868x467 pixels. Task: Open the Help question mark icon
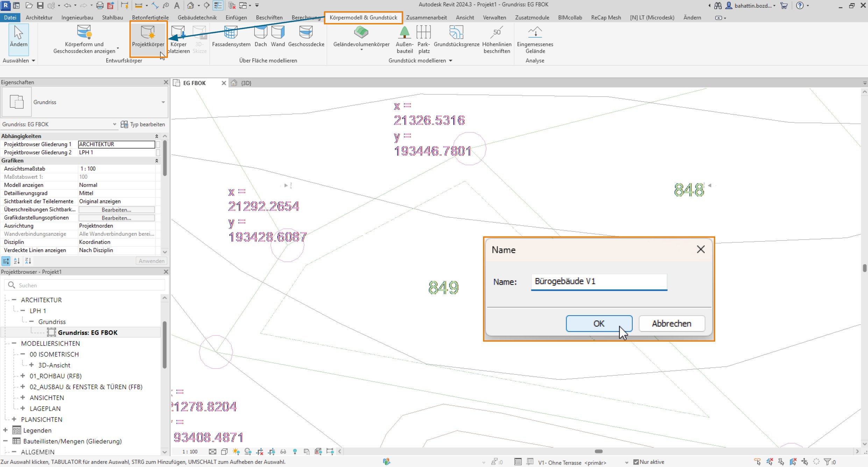[x=800, y=5]
